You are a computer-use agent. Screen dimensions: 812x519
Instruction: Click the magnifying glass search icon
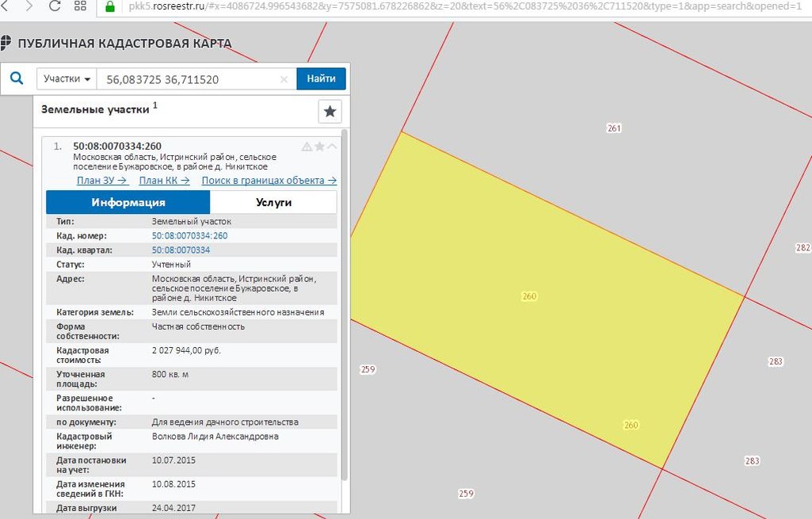17,79
